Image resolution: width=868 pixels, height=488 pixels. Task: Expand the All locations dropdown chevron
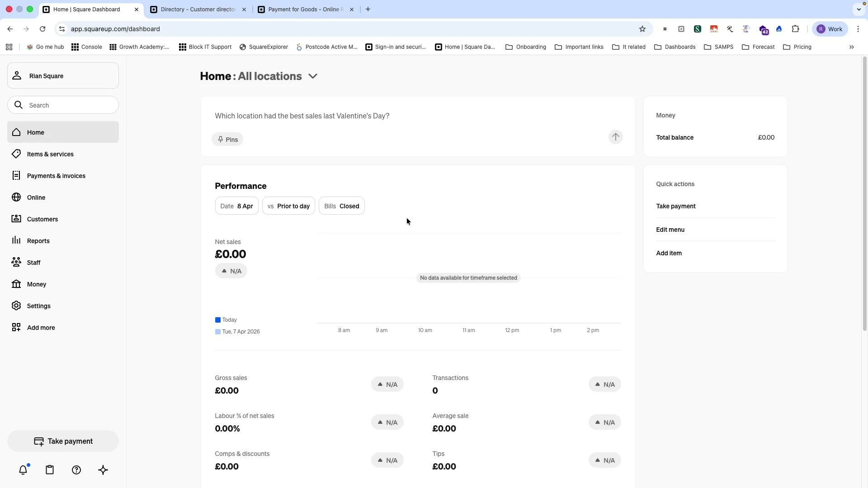[x=313, y=76]
